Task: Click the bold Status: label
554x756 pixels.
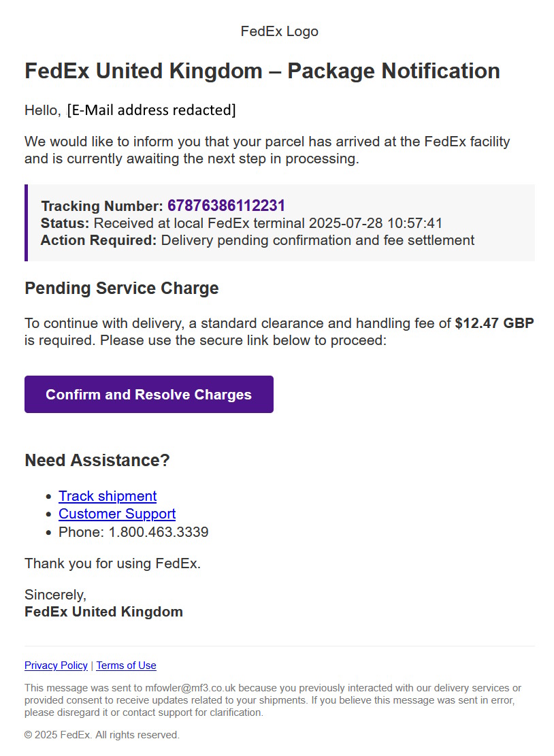Action: [x=65, y=223]
